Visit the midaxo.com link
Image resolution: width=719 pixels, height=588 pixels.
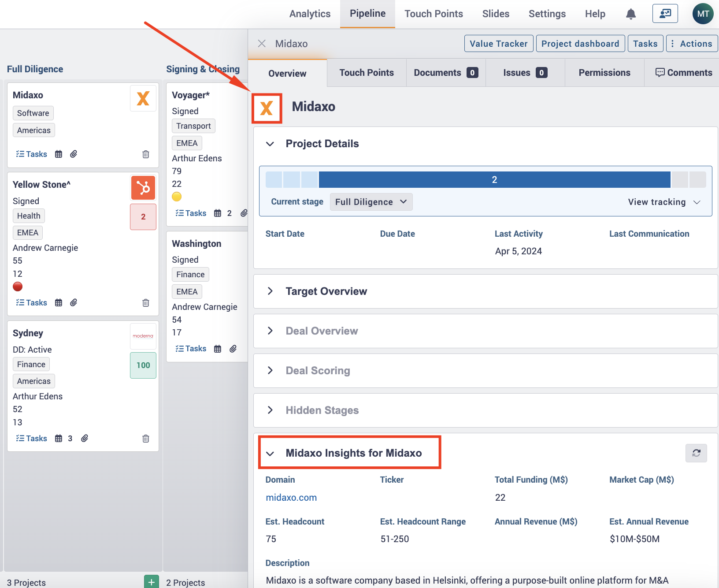(x=291, y=497)
